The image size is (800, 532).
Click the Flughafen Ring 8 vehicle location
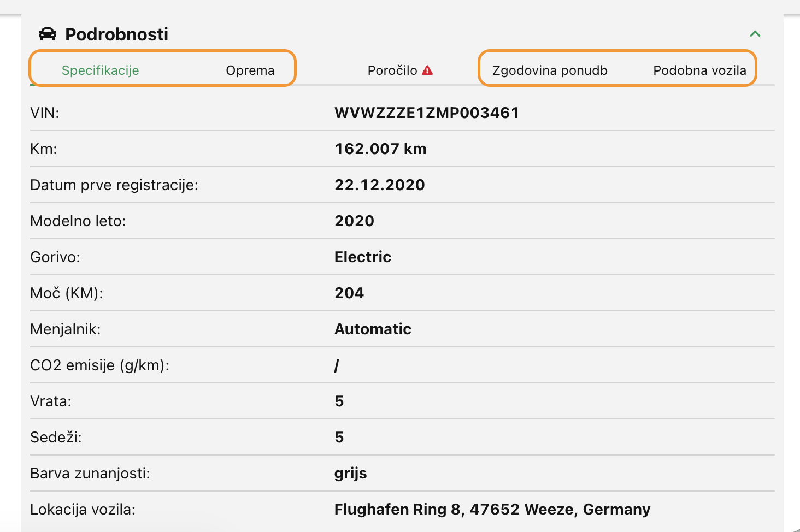492,510
